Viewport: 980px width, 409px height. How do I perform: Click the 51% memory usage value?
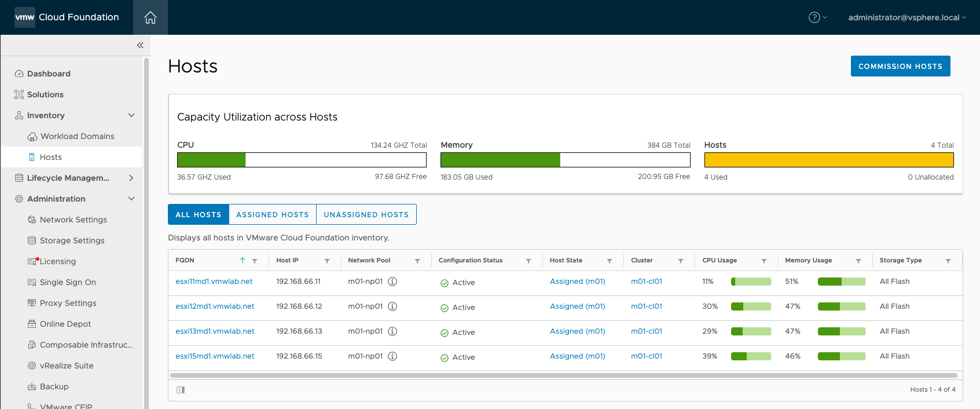(x=792, y=282)
